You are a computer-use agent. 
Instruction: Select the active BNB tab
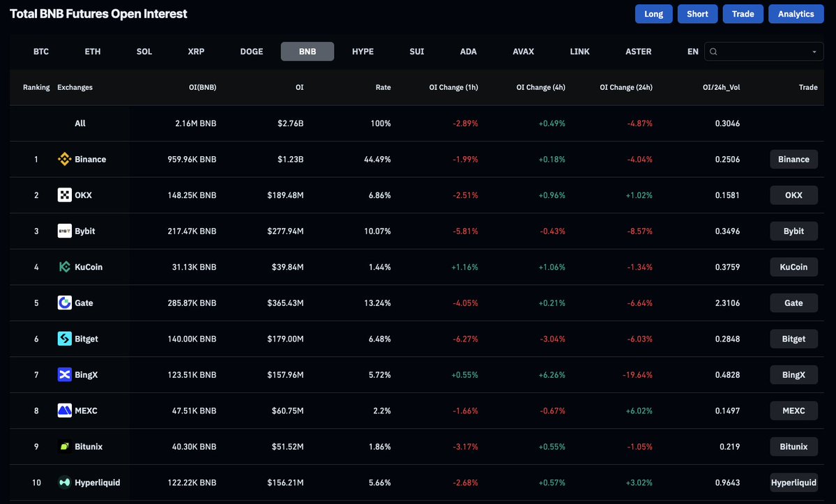click(307, 52)
